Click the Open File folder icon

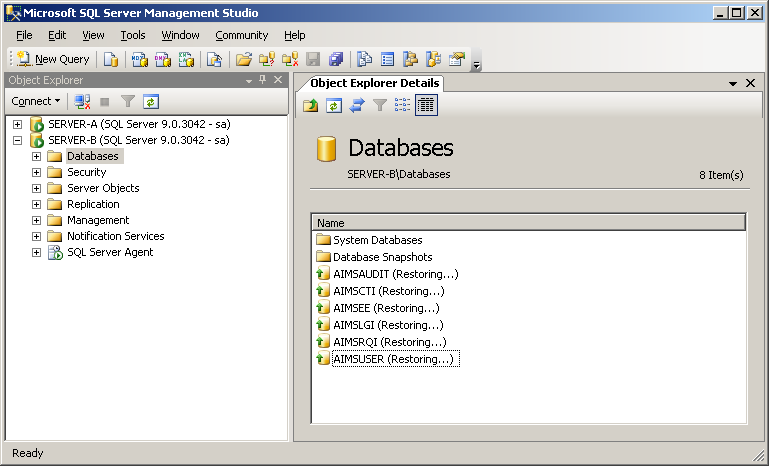[x=243, y=59]
